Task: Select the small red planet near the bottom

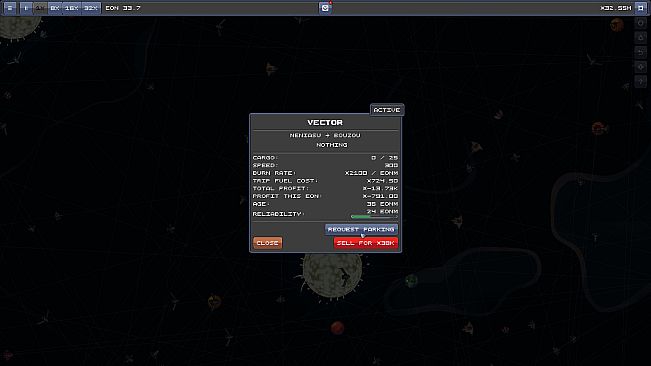Action: pos(338,328)
